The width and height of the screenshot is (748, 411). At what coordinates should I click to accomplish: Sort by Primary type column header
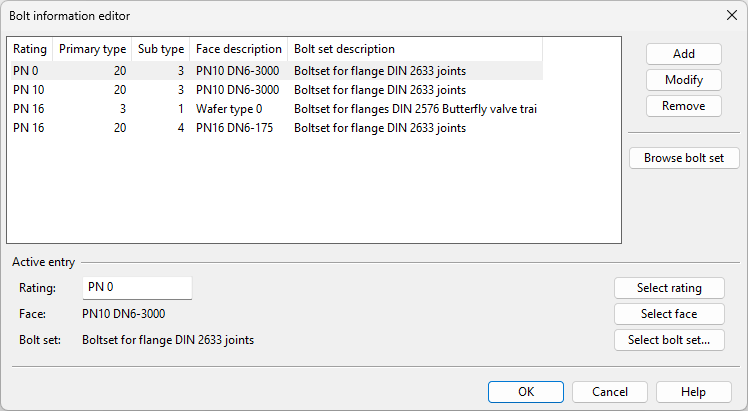[x=93, y=49]
